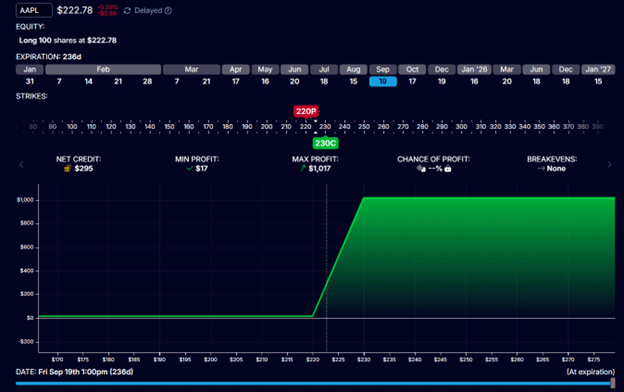This screenshot has width=624, height=392.
Task: Click the lock icon next to Chance of Profit
Action: click(448, 169)
